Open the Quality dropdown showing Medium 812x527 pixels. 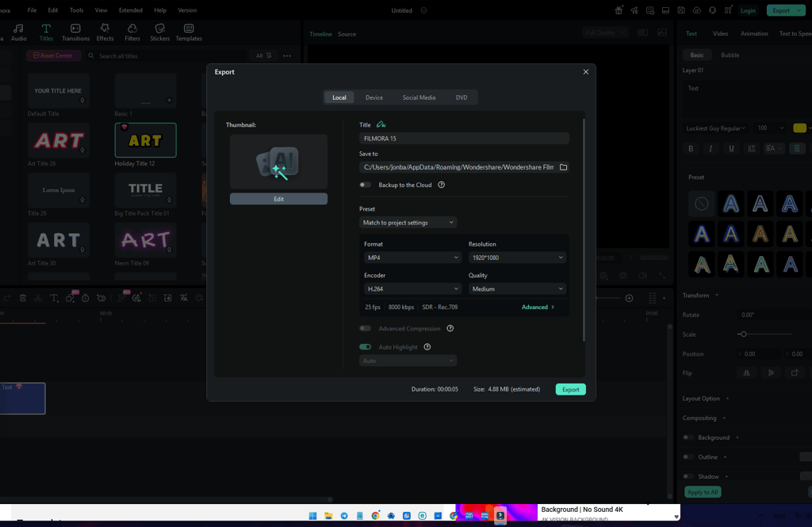pyautogui.click(x=517, y=289)
